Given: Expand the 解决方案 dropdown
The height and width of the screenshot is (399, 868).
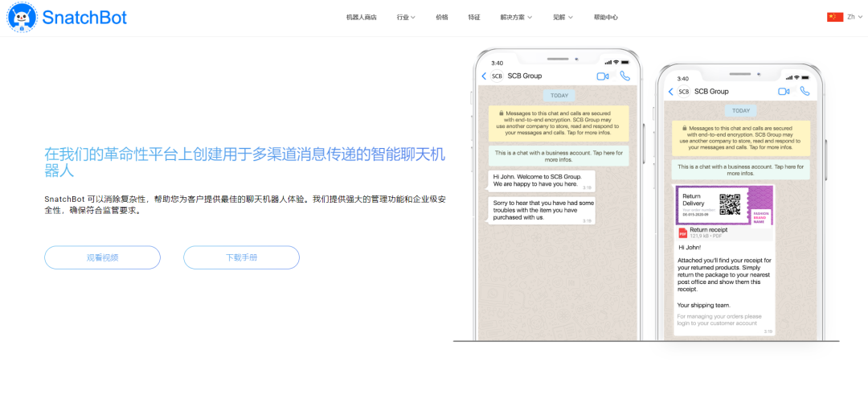Looking at the screenshot, I should coord(516,17).
